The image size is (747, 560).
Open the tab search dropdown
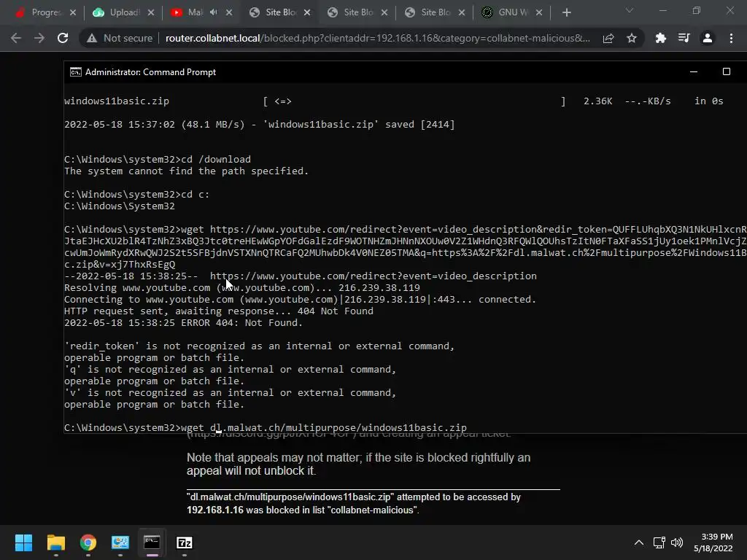click(630, 10)
